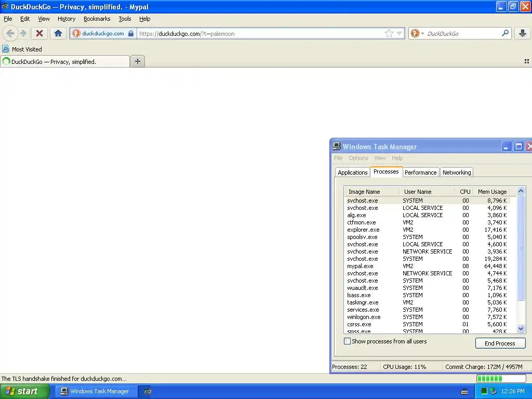Image resolution: width=532 pixels, height=399 pixels.
Task: Click the taskbar clock showing 12:26 PM
Action: pos(513,391)
